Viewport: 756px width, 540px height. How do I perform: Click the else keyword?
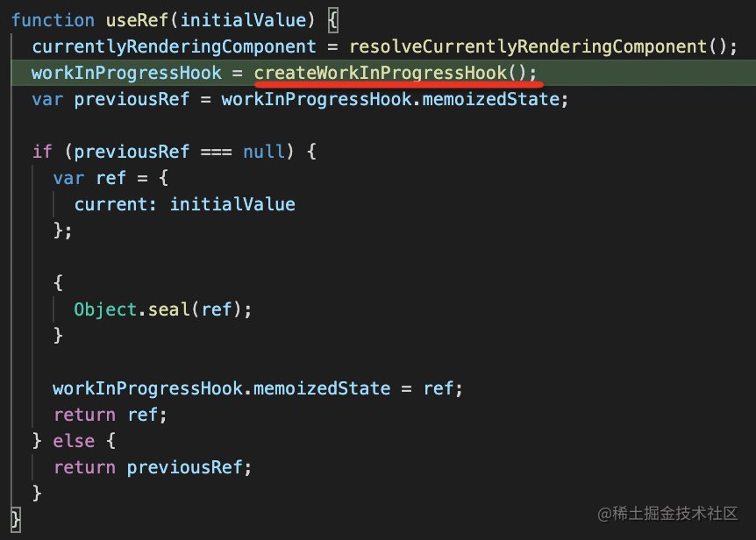point(74,441)
